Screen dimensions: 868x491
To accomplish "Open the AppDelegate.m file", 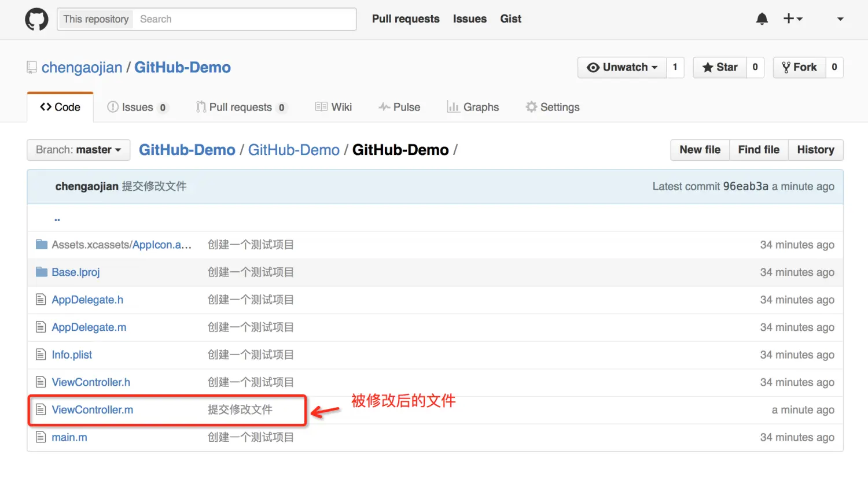I will point(89,327).
